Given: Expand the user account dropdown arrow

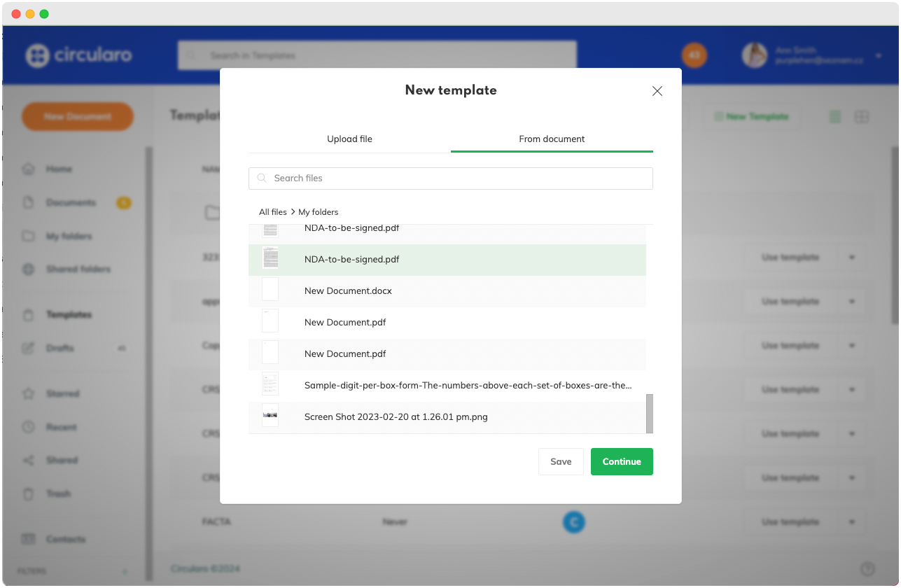Looking at the screenshot, I should (879, 56).
